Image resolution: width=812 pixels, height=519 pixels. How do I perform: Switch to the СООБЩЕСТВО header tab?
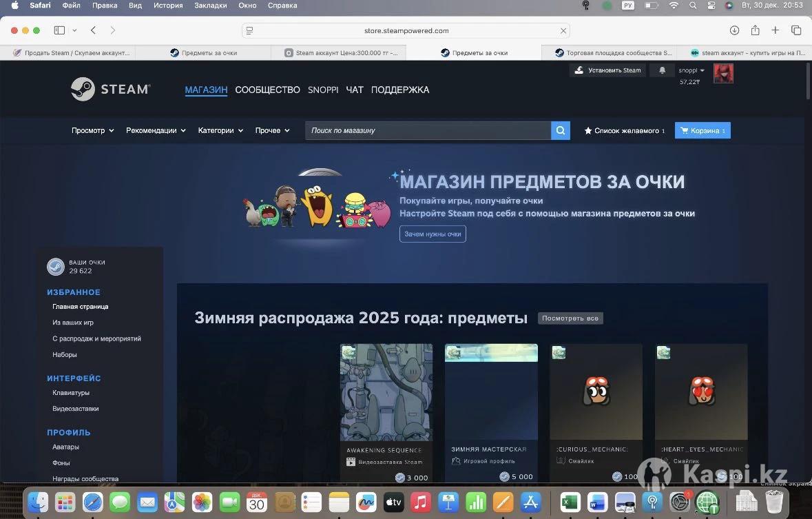coord(267,90)
